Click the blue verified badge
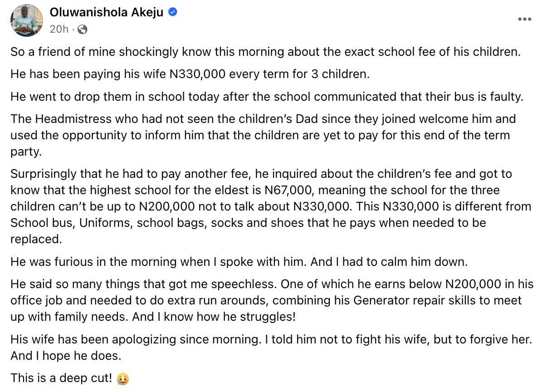This screenshot has width=547, height=392. click(172, 12)
